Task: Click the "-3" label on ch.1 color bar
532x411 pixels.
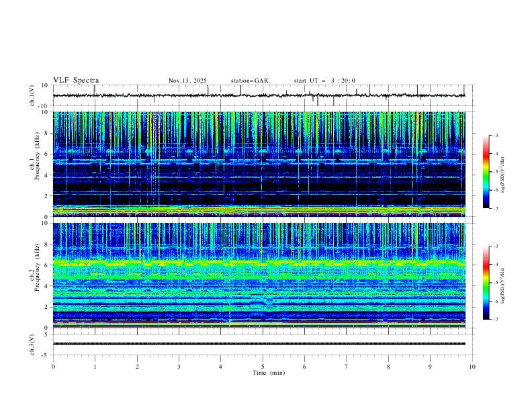Action: [x=495, y=135]
